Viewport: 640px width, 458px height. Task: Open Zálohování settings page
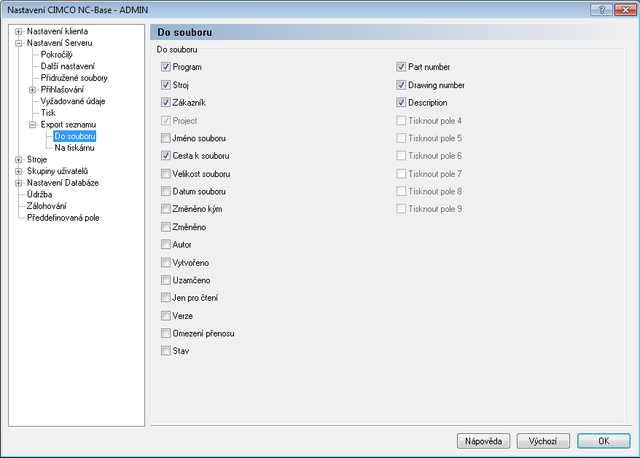[47, 206]
